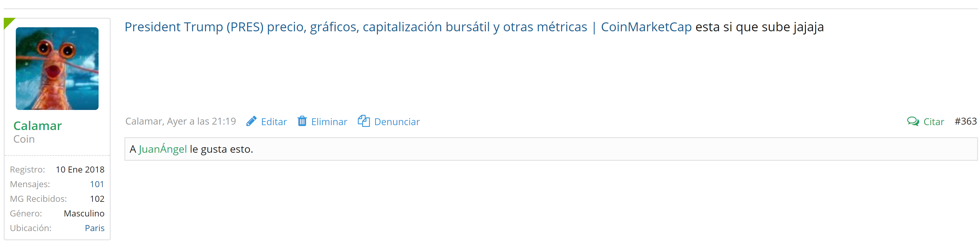Screen dimensions: 980x244
Task: Click the green corner ribbon on avatar
Action: pos(8,22)
